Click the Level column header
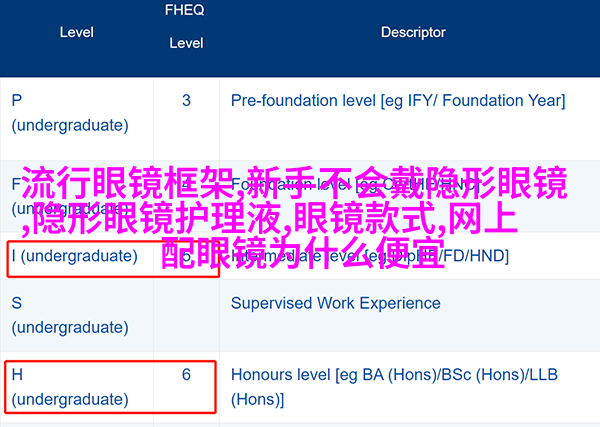Screen dimensions: 600x427 pos(76,32)
